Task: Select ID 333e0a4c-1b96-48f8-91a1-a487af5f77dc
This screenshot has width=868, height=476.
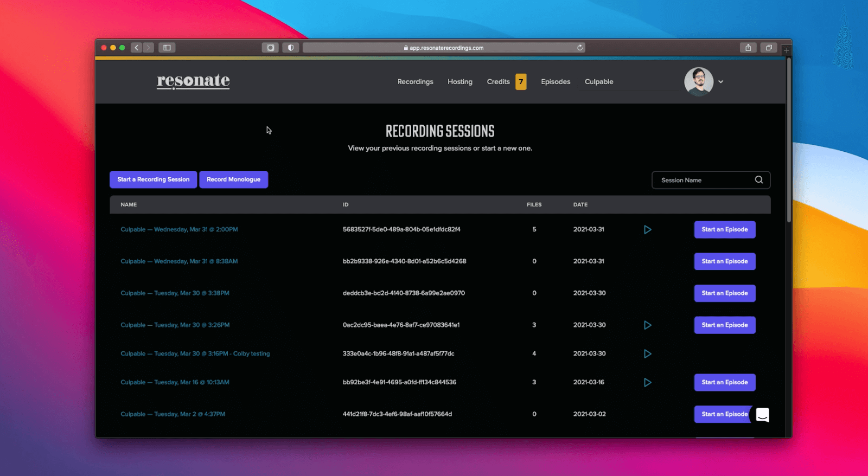Action: [x=398, y=353]
